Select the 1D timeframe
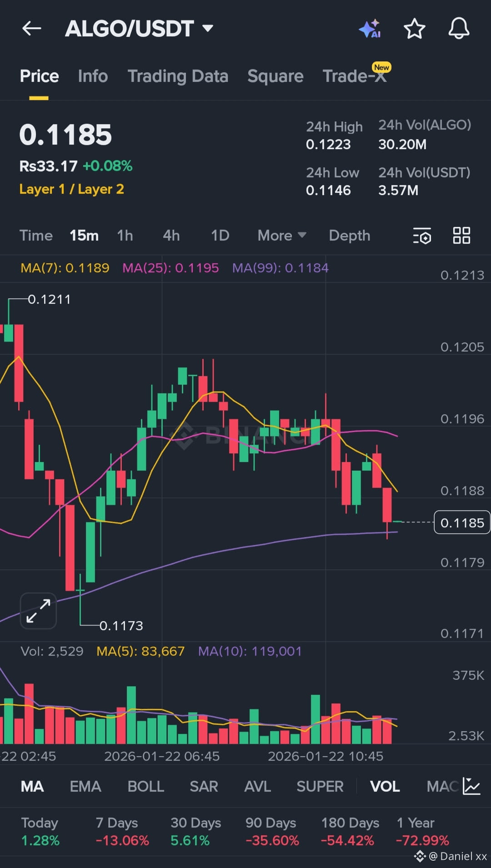Screen dimensions: 491x868 [220, 236]
